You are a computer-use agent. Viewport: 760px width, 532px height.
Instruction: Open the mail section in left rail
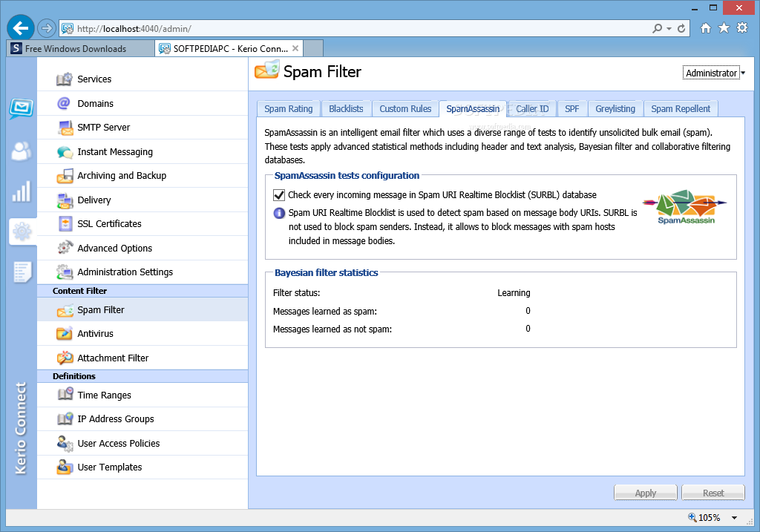click(x=22, y=108)
